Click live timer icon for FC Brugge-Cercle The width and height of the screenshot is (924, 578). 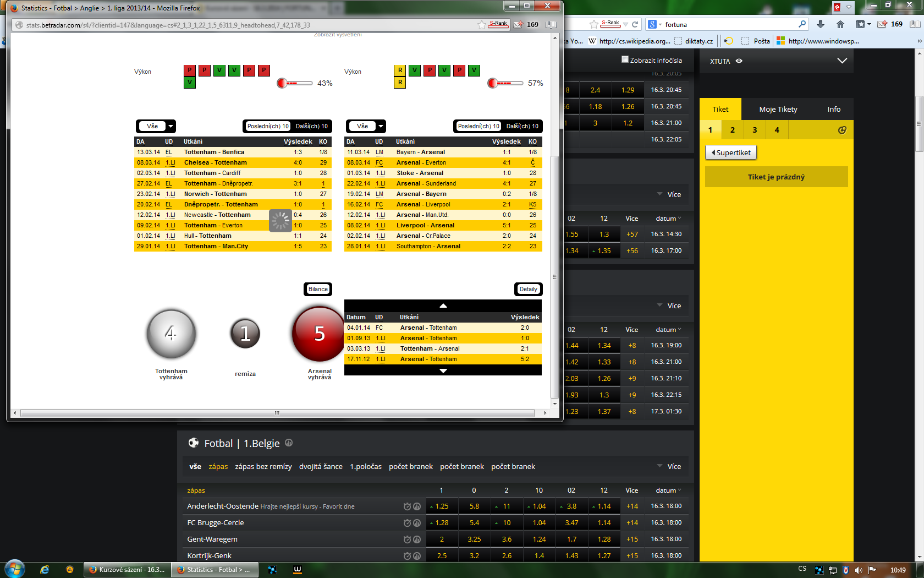407,523
